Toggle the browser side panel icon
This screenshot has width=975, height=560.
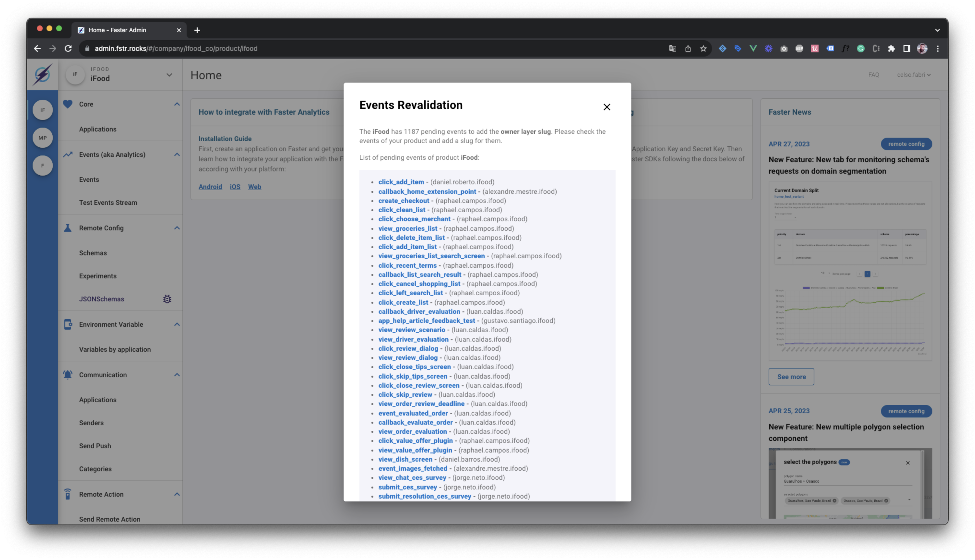click(x=907, y=48)
